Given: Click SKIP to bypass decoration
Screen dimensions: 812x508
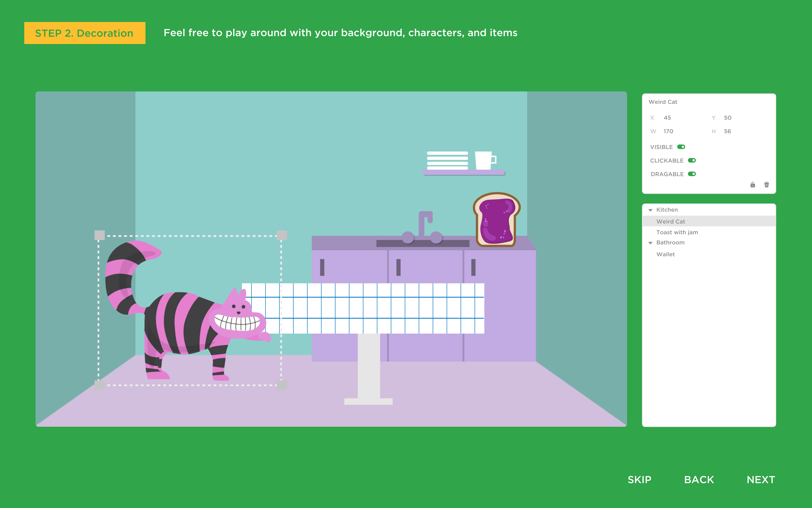Looking at the screenshot, I should [639, 479].
